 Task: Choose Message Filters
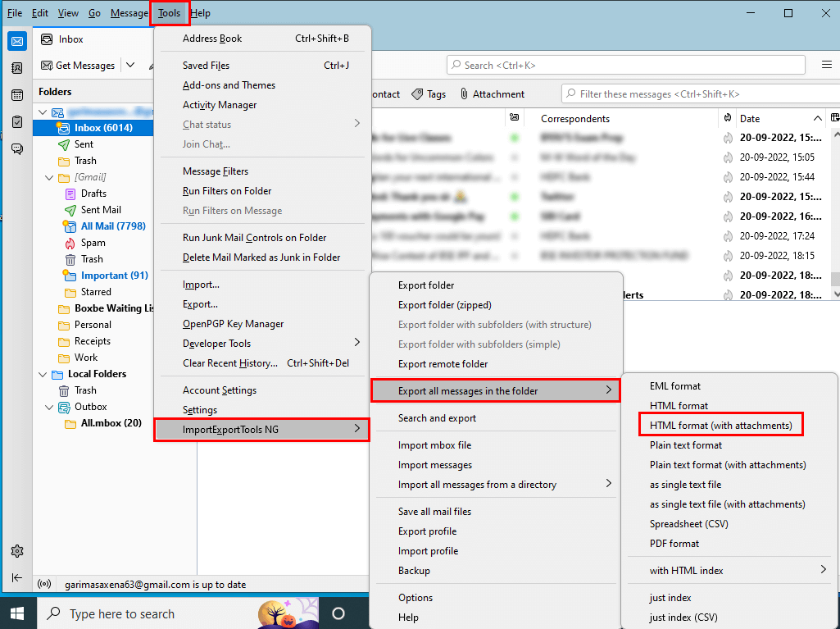[262, 171]
